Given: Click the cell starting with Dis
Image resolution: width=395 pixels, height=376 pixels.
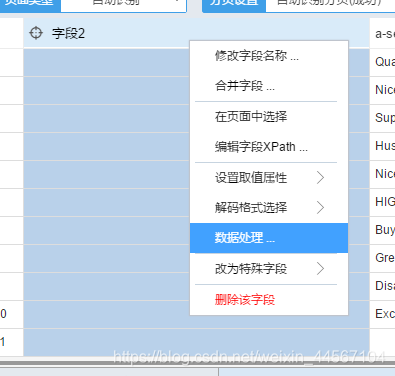Looking at the screenshot, I should click(382, 286).
